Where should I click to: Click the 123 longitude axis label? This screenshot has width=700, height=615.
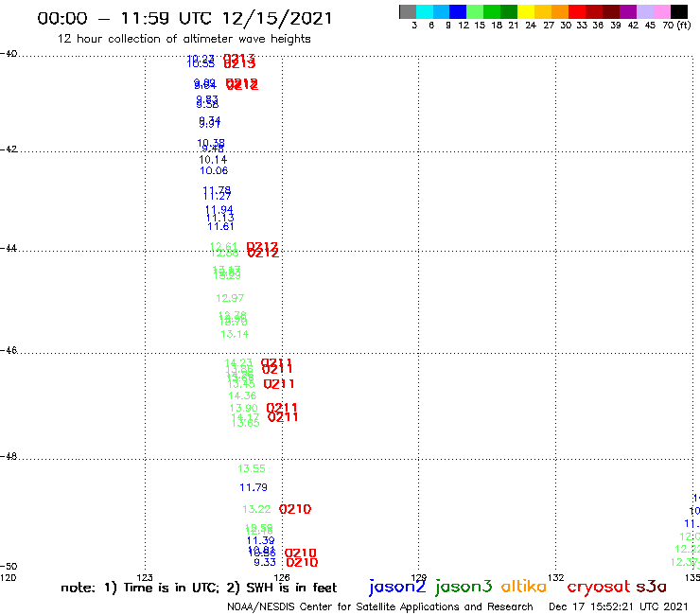tap(145, 577)
